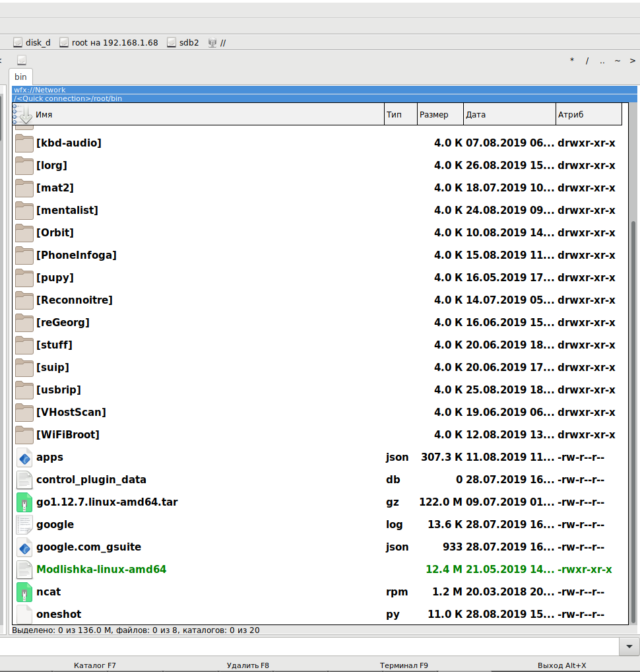
Task: Select the go1.12.7.linux-amd64.tar archive icon
Action: pos(24,502)
